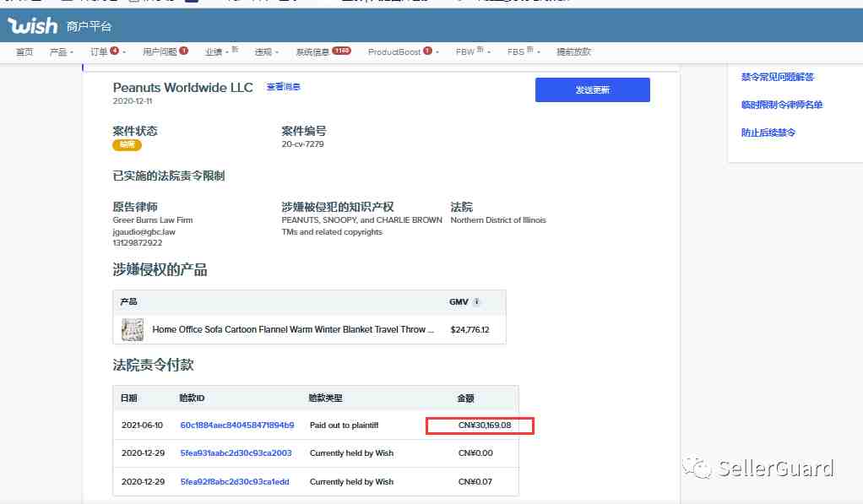Click the CN¥0.07 amount cell

pyautogui.click(x=475, y=482)
